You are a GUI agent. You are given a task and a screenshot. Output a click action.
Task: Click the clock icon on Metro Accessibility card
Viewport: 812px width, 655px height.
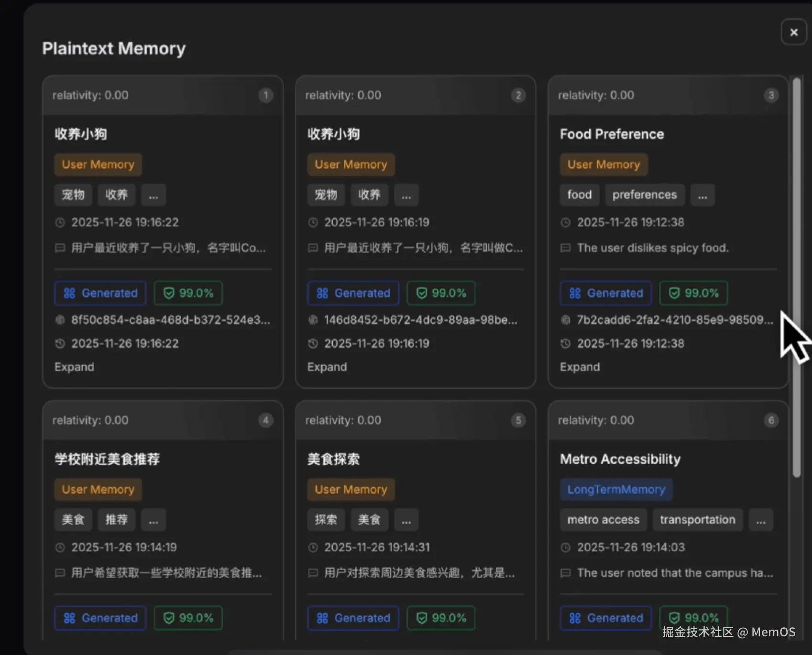pyautogui.click(x=565, y=547)
